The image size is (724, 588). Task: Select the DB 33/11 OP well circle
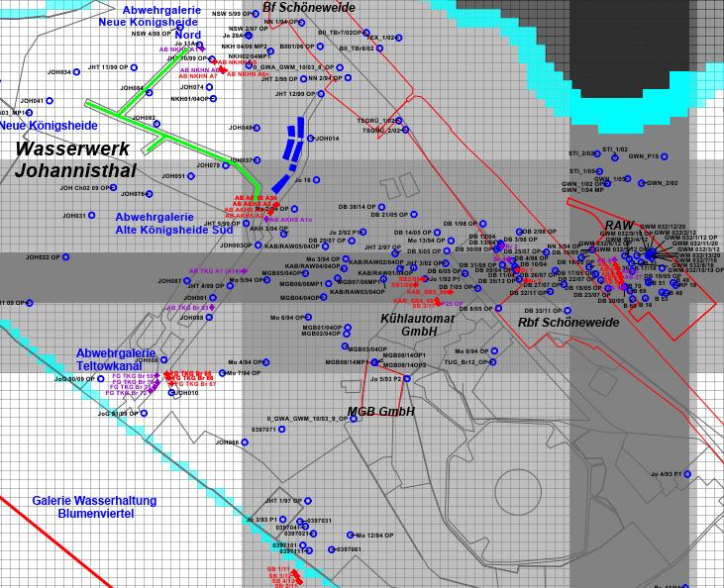pyautogui.click(x=568, y=311)
